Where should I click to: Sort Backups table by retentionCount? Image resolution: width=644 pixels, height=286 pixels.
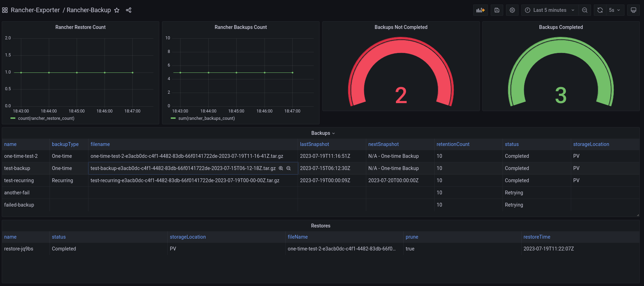453,144
